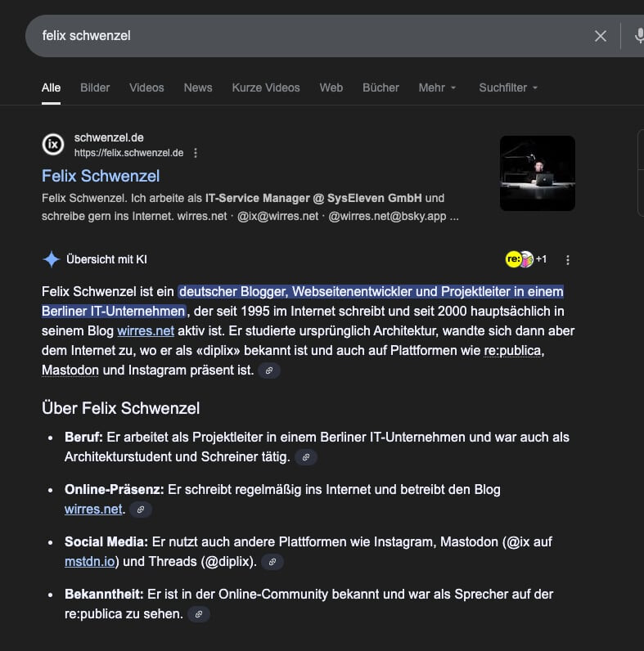
Task: Open the AI overview three-dot options menu
Action: [568, 260]
